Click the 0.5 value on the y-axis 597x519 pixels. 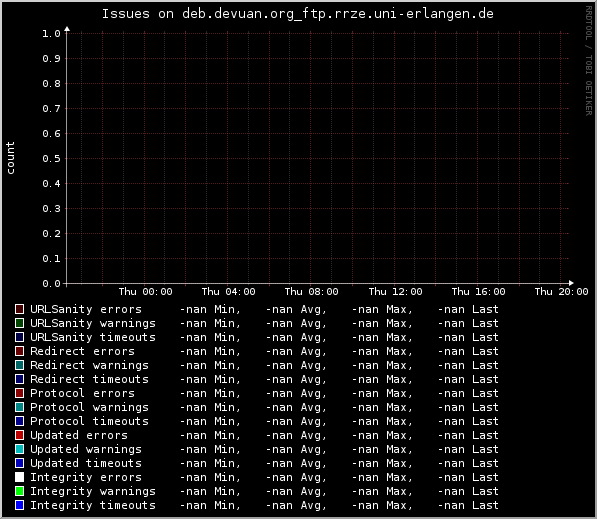pos(51,158)
